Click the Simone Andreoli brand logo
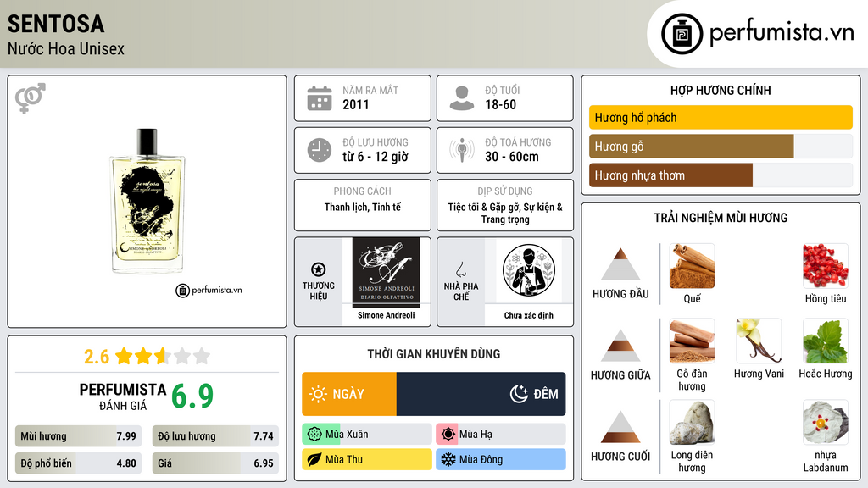The height and width of the screenshot is (488, 868). coord(387,272)
